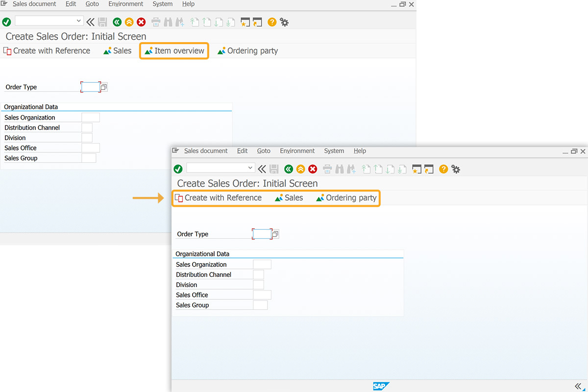Click Save disk icon in back window
This screenshot has height=392, width=588.
tap(103, 22)
